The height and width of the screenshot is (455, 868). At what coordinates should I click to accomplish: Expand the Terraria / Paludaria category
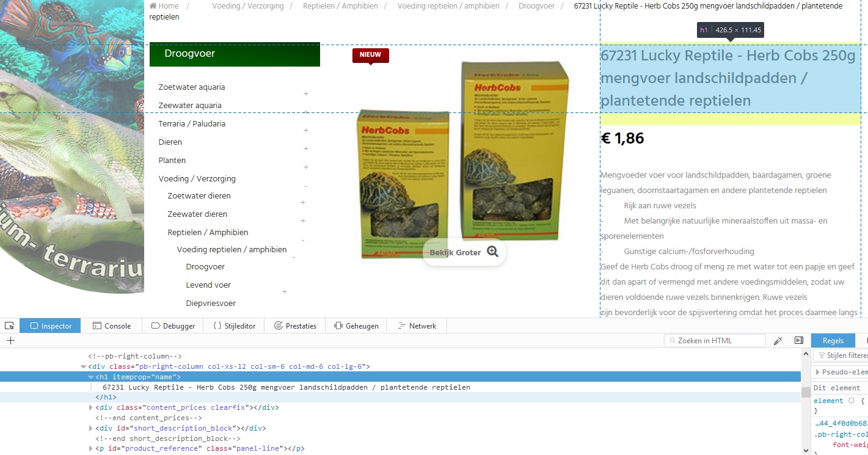(x=306, y=130)
